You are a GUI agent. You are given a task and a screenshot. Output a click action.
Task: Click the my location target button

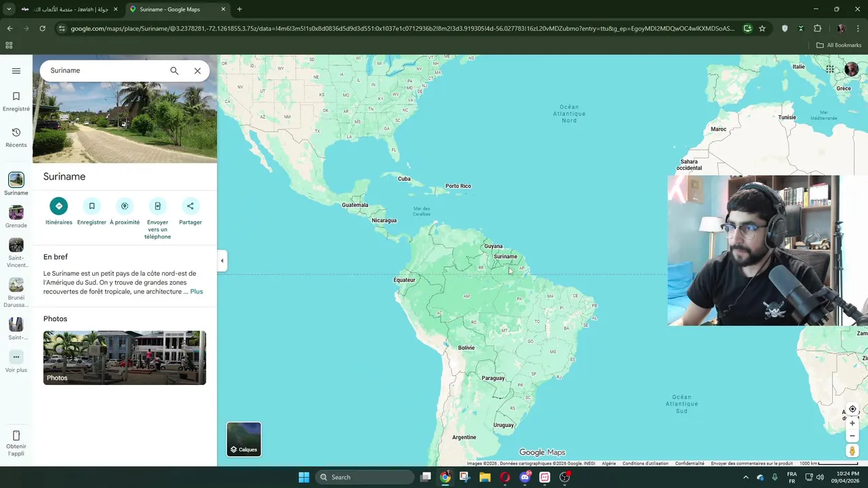point(852,409)
